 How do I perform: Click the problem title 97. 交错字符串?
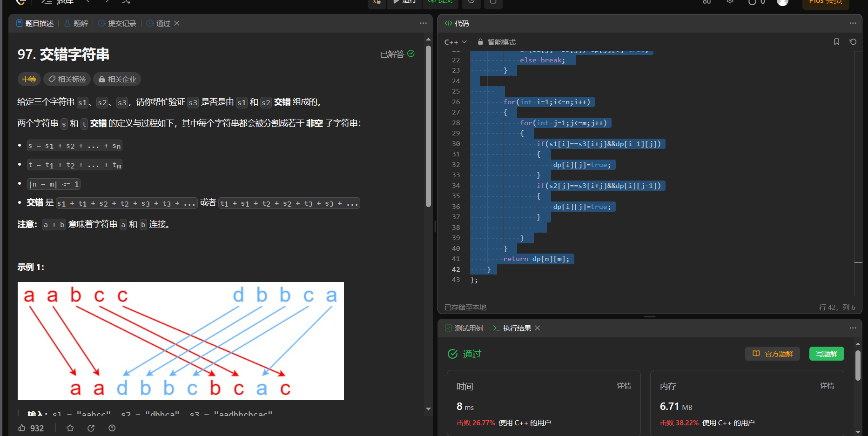[63, 54]
